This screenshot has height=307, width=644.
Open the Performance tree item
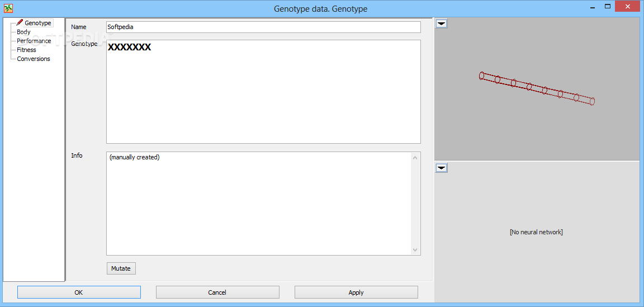click(x=34, y=41)
